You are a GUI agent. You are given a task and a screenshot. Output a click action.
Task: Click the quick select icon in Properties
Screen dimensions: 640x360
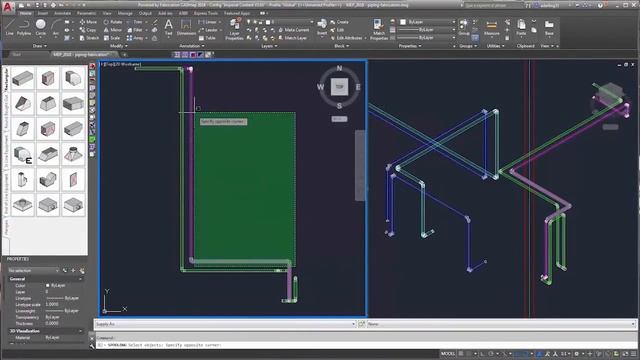(82, 271)
